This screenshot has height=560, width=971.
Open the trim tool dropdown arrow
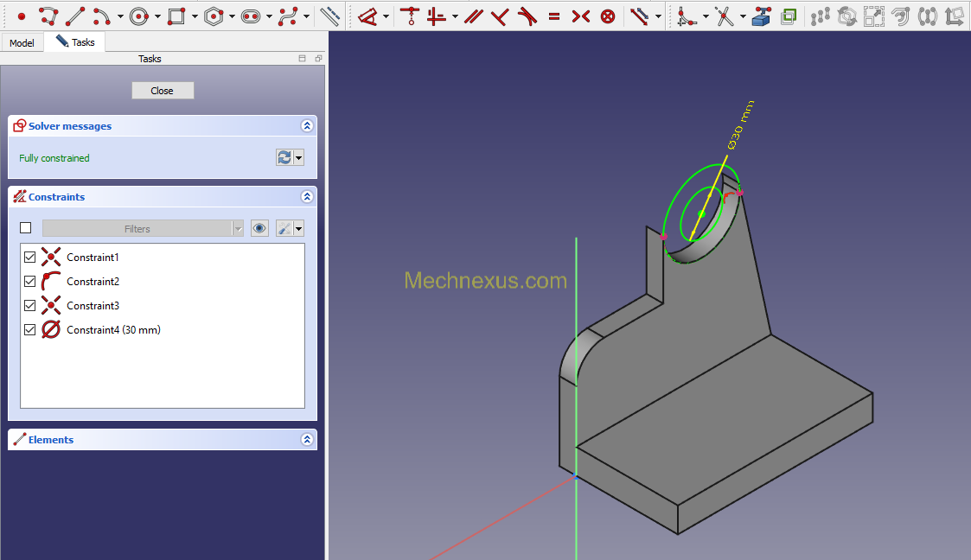[x=743, y=16]
